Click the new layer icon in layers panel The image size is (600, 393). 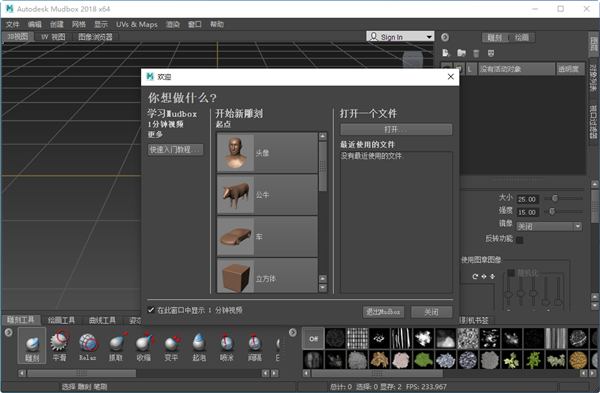[x=446, y=53]
